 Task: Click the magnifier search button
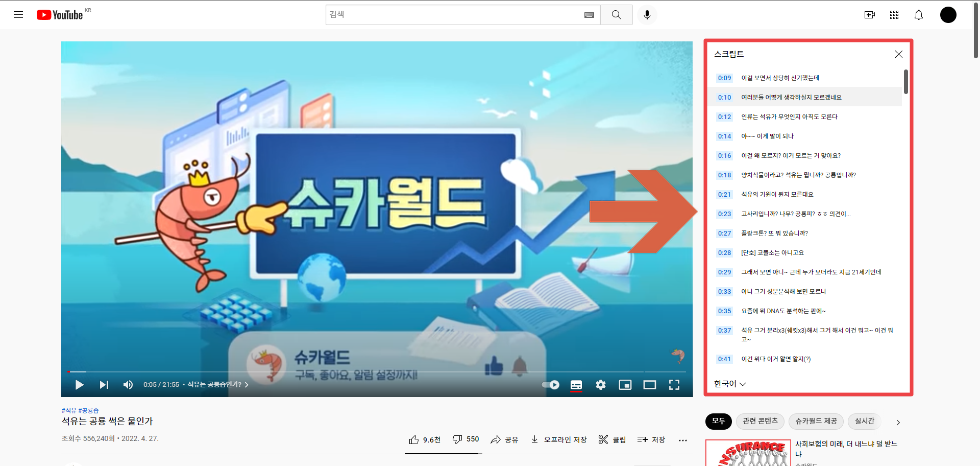617,15
